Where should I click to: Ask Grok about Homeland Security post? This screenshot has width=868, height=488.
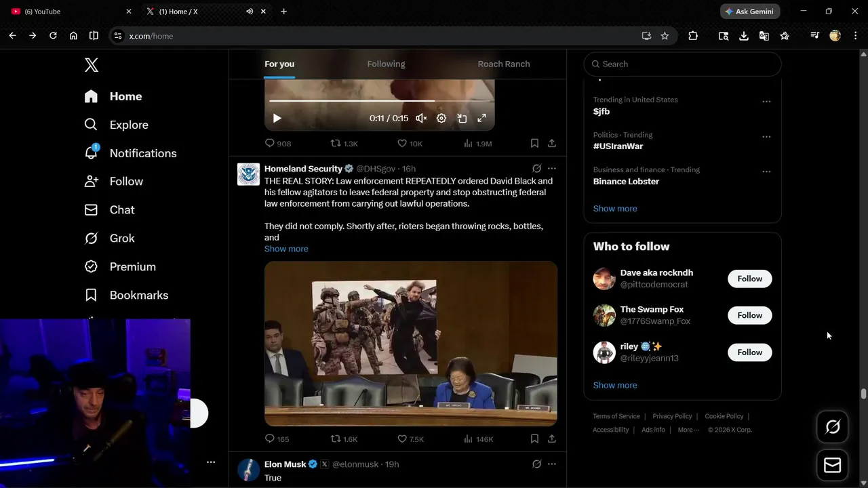click(536, 169)
